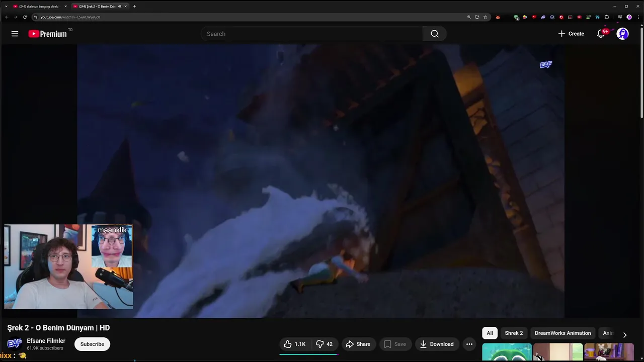The height and width of the screenshot is (362, 644).
Task: Open the zoom magnifier in address bar
Action: coord(469,17)
